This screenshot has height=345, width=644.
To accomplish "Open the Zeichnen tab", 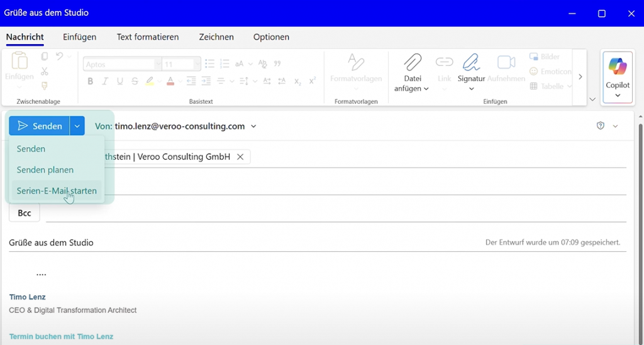I will point(216,37).
